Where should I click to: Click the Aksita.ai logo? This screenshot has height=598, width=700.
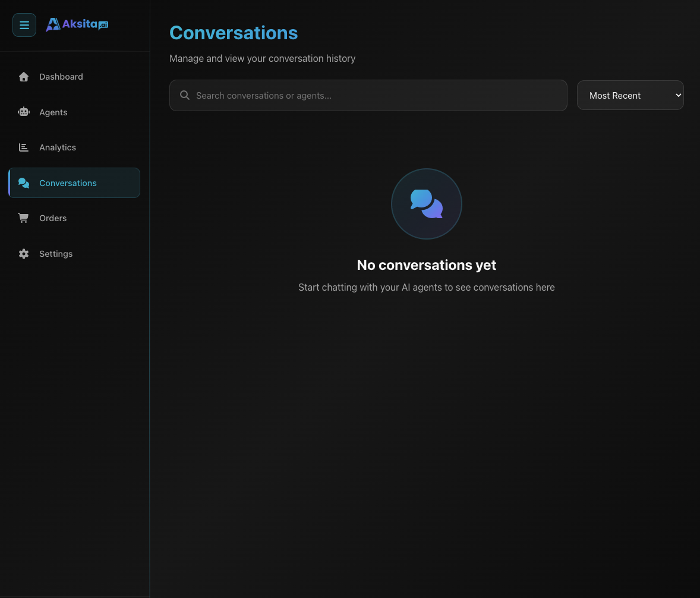coord(77,24)
